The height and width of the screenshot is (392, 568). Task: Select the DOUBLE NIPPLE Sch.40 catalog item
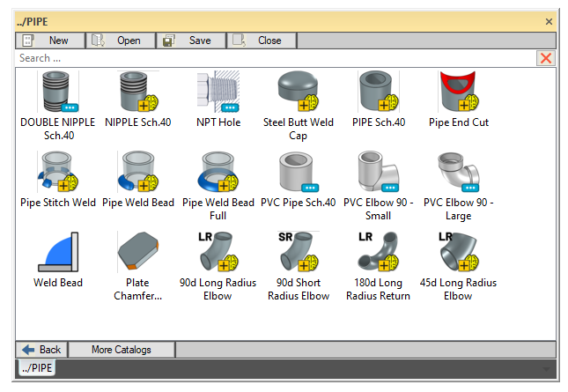click(58, 92)
